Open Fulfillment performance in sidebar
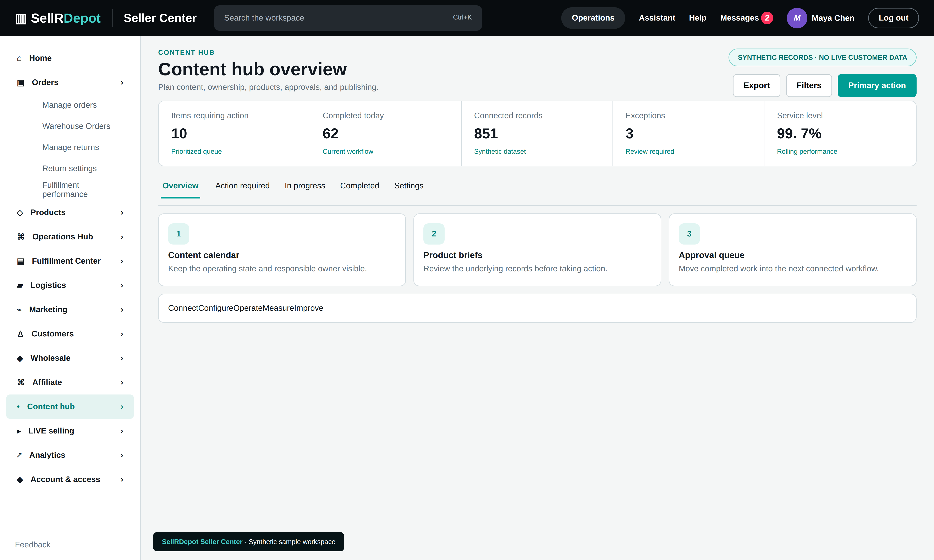The height and width of the screenshot is (560, 934). pos(65,189)
